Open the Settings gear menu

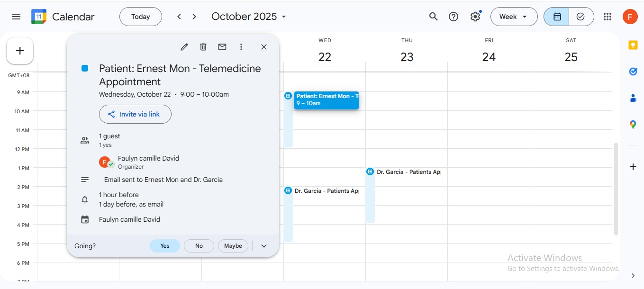point(475,17)
